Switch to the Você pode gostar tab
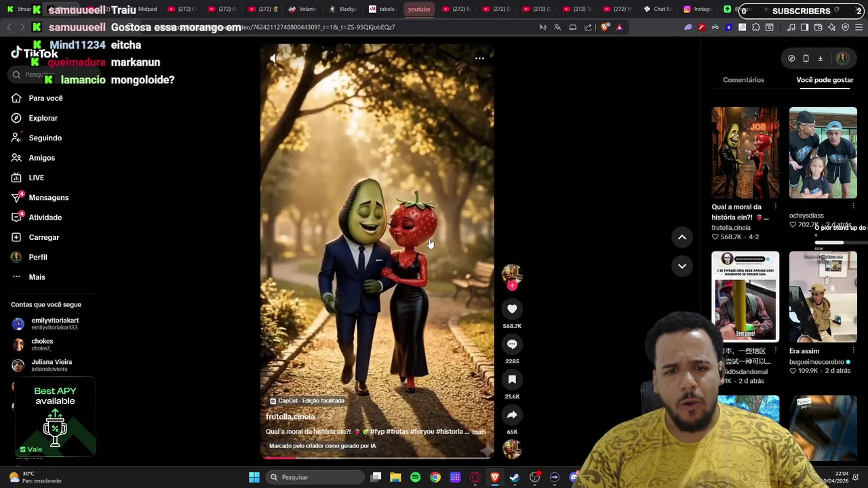The height and width of the screenshot is (488, 868). [x=825, y=80]
